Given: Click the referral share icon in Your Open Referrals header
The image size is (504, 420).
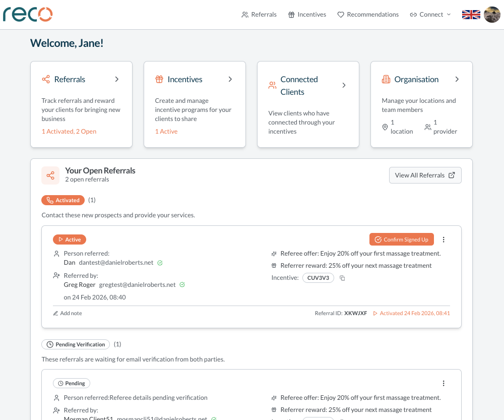Looking at the screenshot, I should (x=50, y=175).
